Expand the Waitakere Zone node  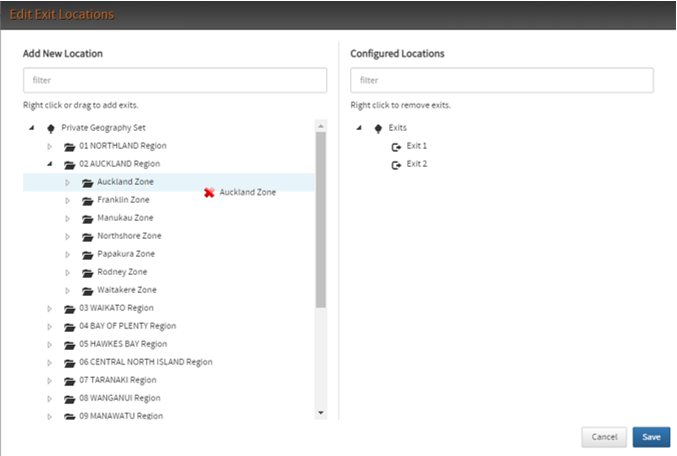pos(67,291)
